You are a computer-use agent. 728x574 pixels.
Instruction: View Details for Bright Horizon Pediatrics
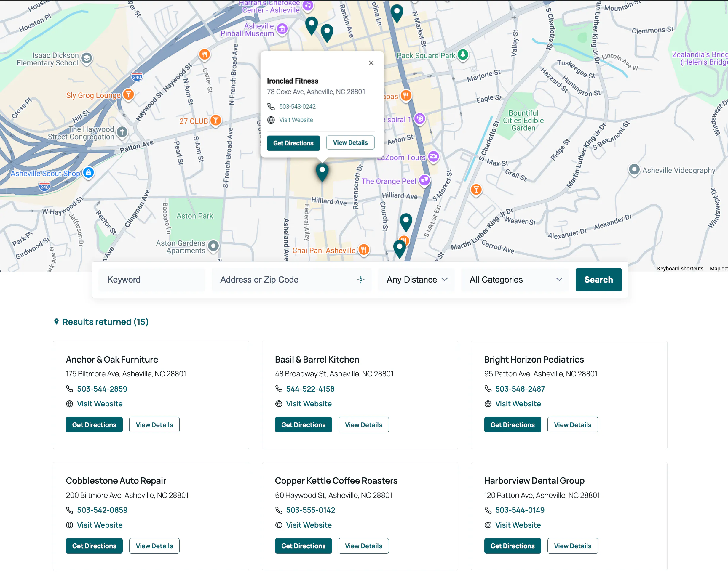[x=572, y=425]
